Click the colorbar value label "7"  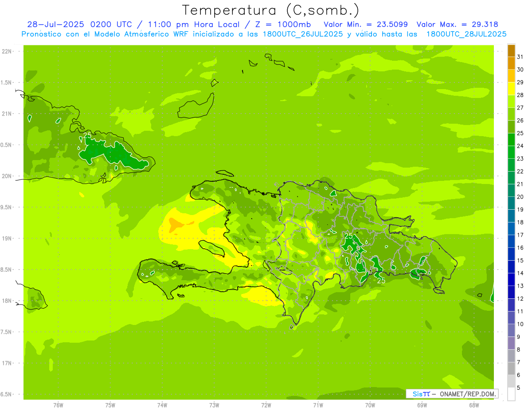519,362
